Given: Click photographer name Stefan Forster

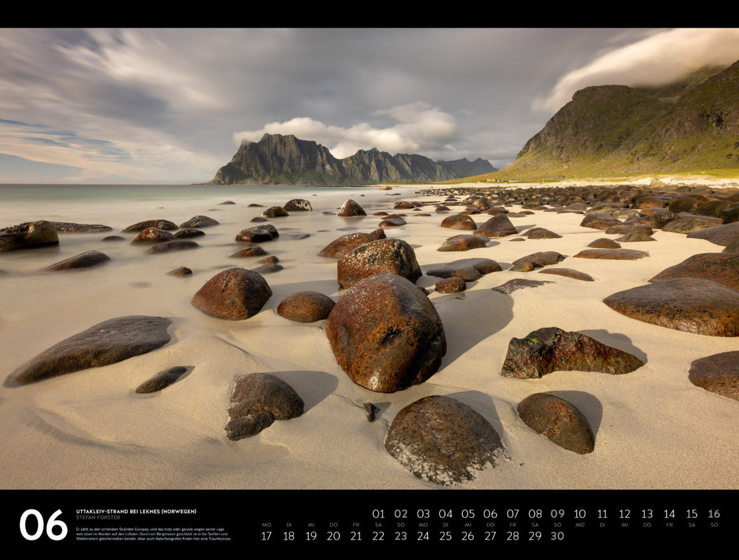Looking at the screenshot, I should pyautogui.click(x=98, y=518).
